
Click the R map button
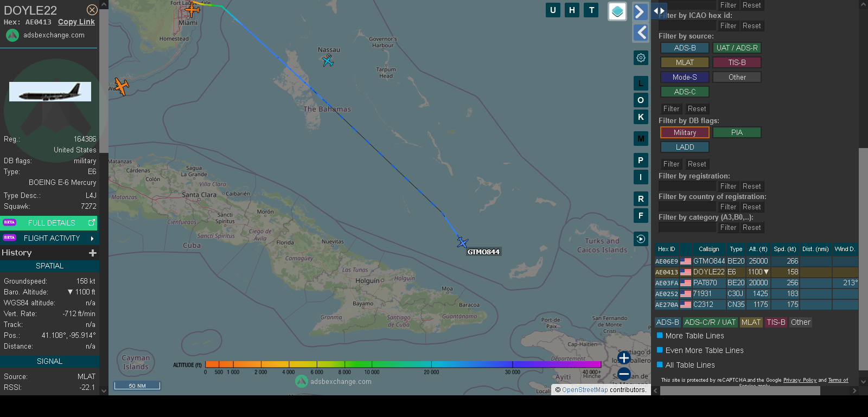pos(641,199)
